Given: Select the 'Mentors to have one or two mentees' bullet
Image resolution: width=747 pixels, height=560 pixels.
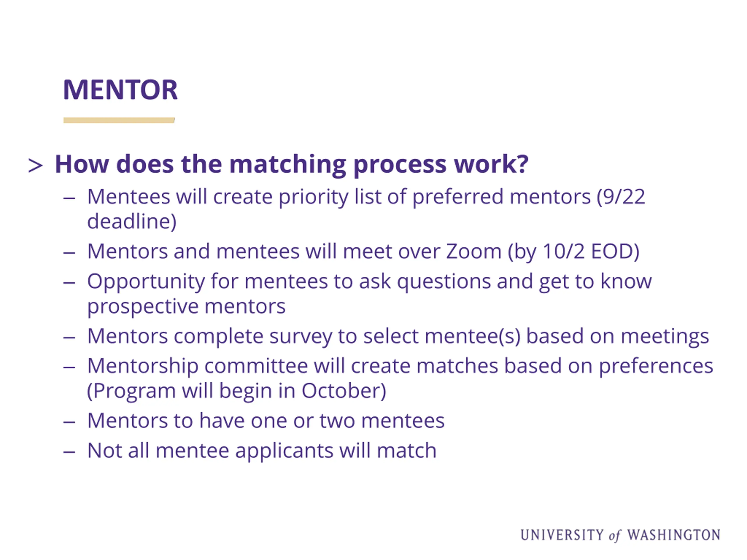Looking at the screenshot, I should (266, 421).
